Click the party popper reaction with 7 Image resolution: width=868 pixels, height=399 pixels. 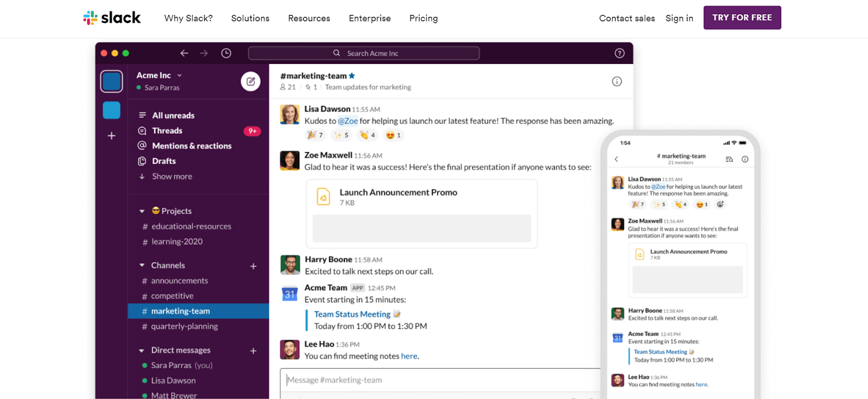315,135
